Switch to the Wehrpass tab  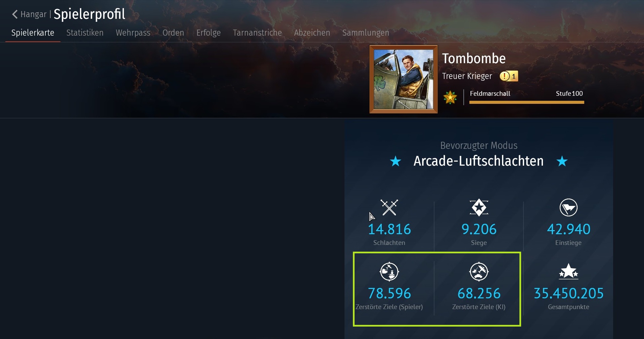133,33
